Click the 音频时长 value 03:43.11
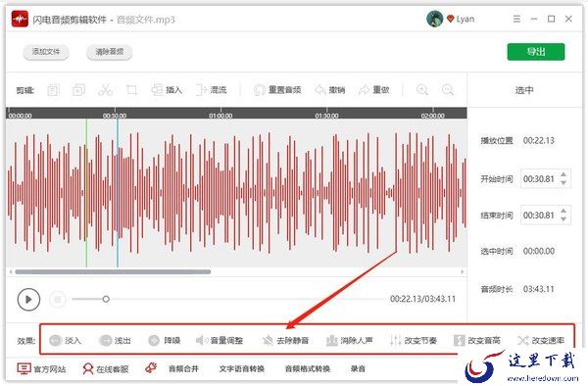The height and width of the screenshot is (386, 588). pos(539,289)
